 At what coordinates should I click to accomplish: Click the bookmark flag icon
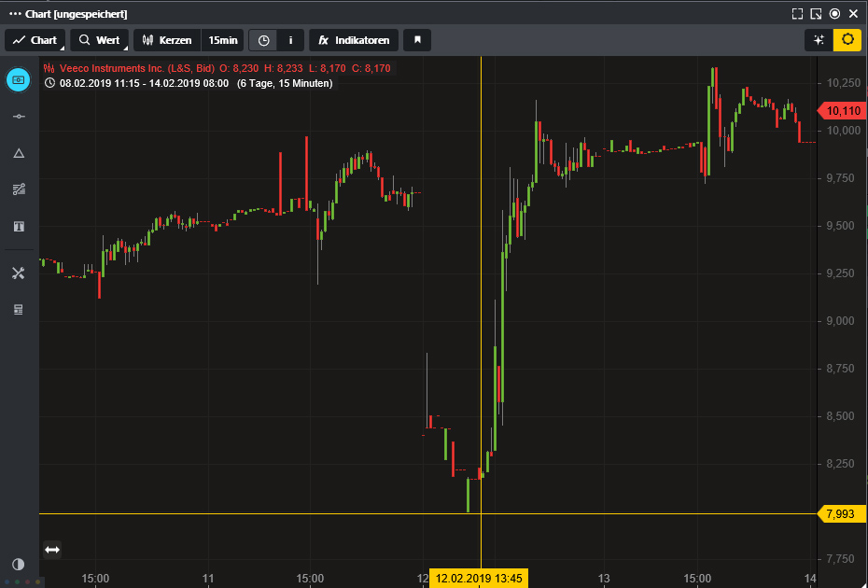(x=417, y=40)
